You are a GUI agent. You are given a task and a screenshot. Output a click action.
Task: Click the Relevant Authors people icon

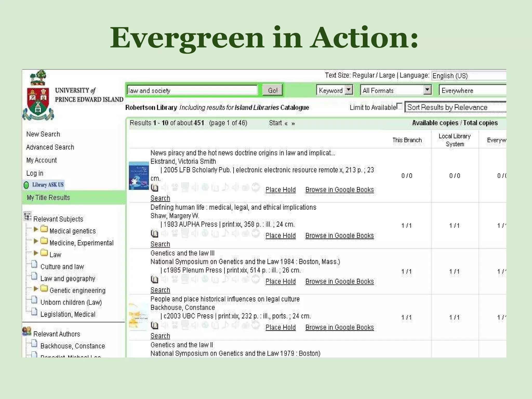pyautogui.click(x=27, y=331)
